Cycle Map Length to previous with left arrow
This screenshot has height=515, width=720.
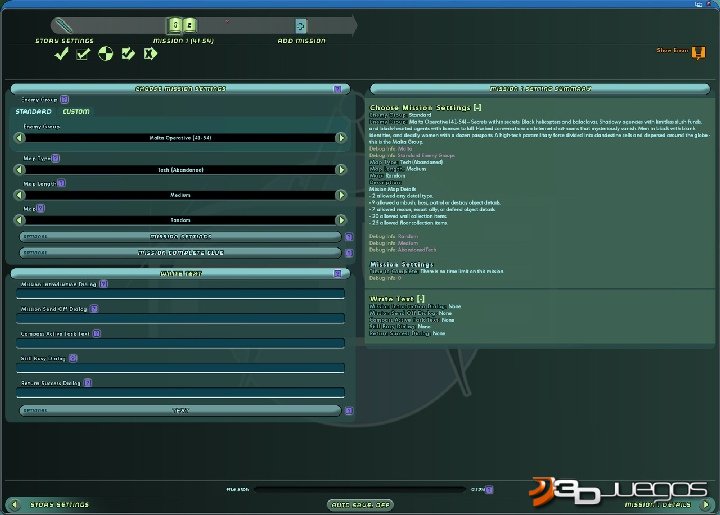[18, 196]
